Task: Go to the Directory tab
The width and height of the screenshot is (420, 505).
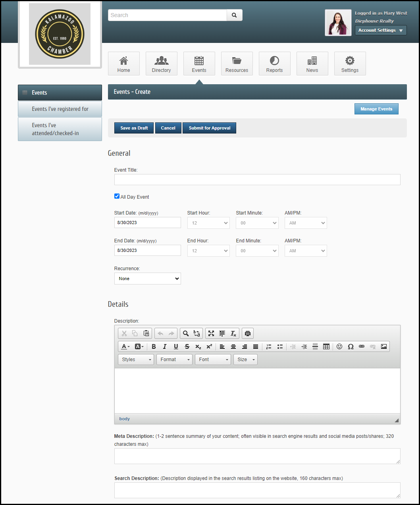Action: tap(161, 64)
